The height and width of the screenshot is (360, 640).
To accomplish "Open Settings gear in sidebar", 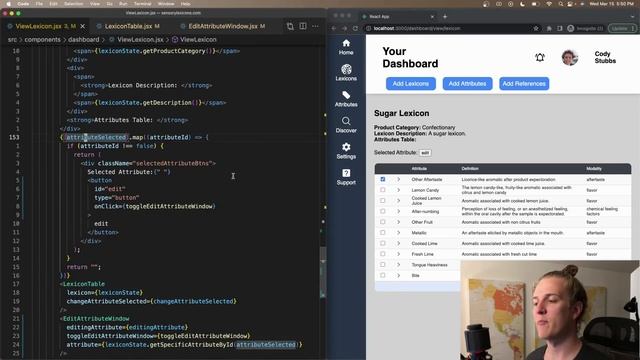I will [346, 151].
